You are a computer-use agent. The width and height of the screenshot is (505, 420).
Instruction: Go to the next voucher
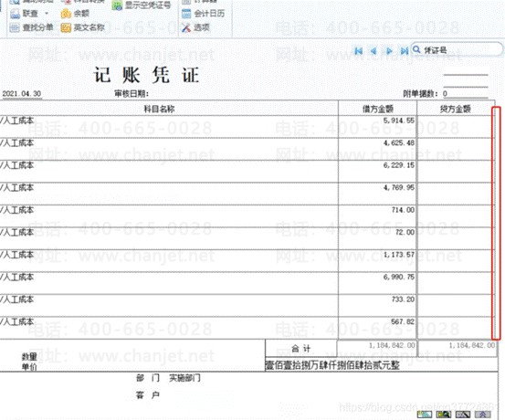tap(389, 51)
